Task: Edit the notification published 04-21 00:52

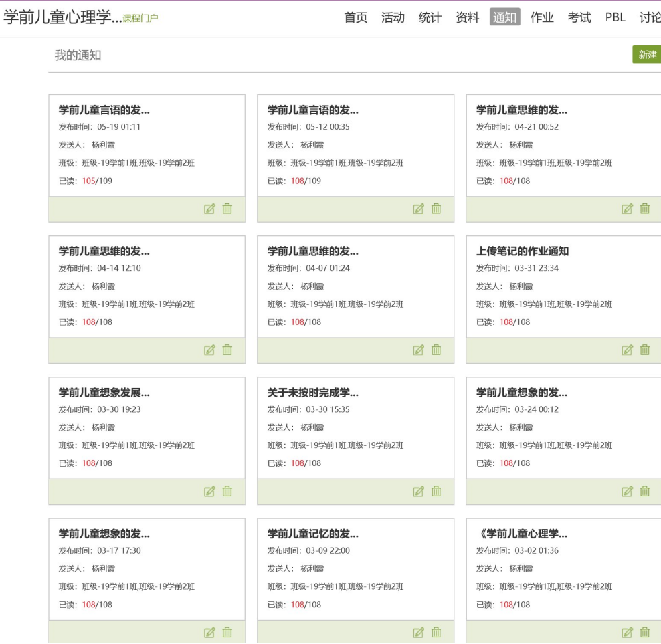Action: pos(628,209)
